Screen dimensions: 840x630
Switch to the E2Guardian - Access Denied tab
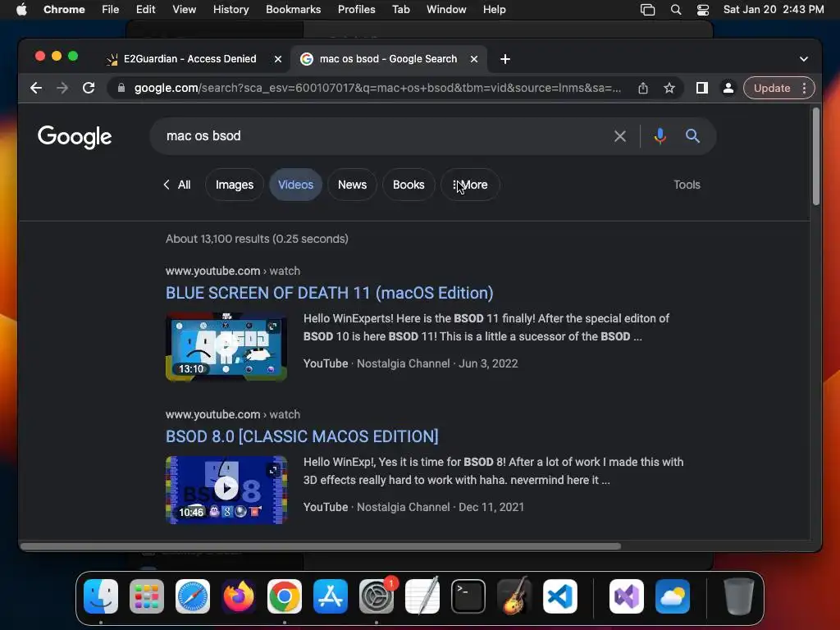tap(189, 59)
